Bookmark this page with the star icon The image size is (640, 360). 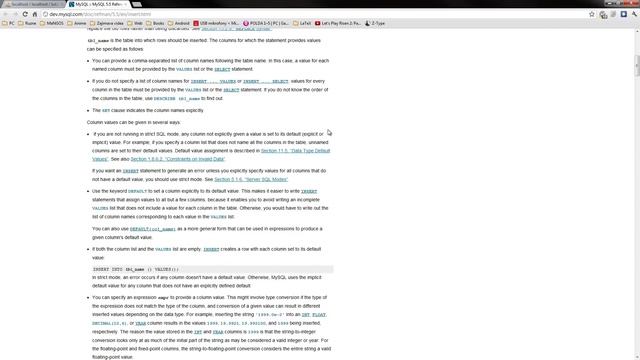point(592,14)
